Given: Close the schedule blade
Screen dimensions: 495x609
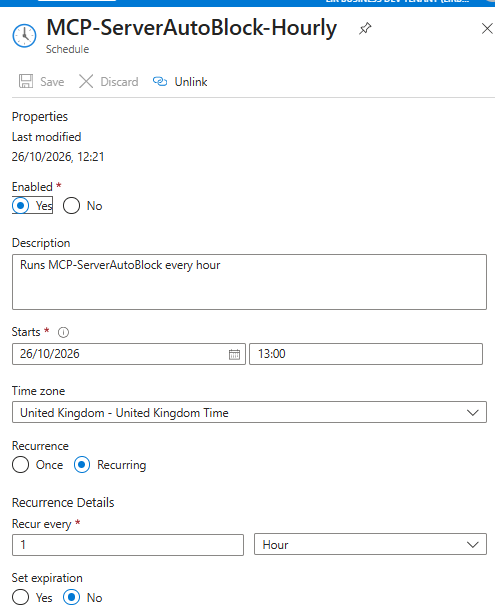Looking at the screenshot, I should tap(487, 28).
